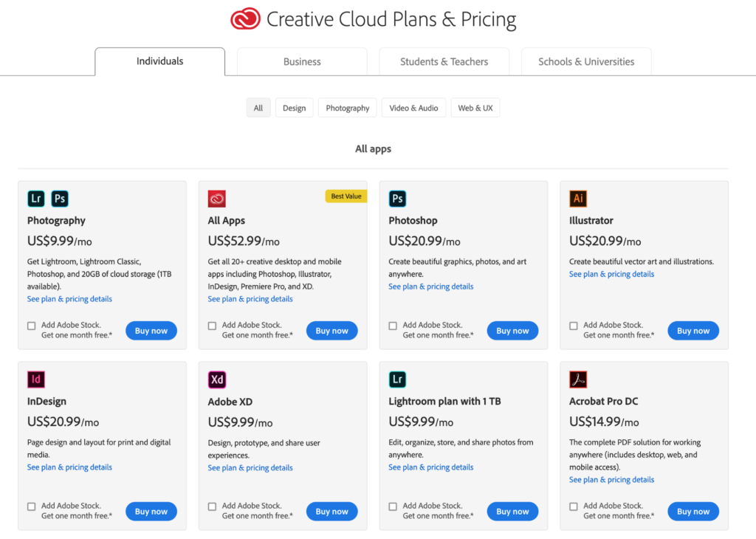Open the Schools & Universities tab
The height and width of the screenshot is (539, 756).
click(586, 62)
